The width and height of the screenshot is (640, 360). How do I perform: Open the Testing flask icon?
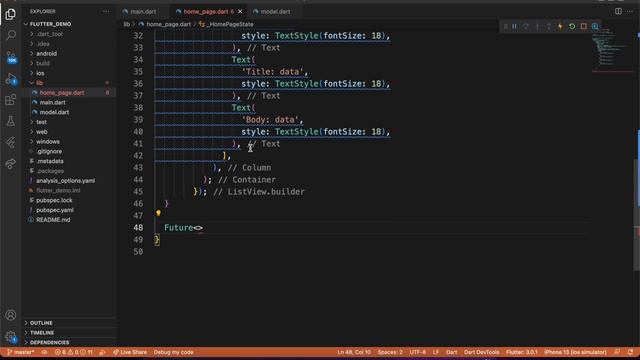tap(11, 121)
